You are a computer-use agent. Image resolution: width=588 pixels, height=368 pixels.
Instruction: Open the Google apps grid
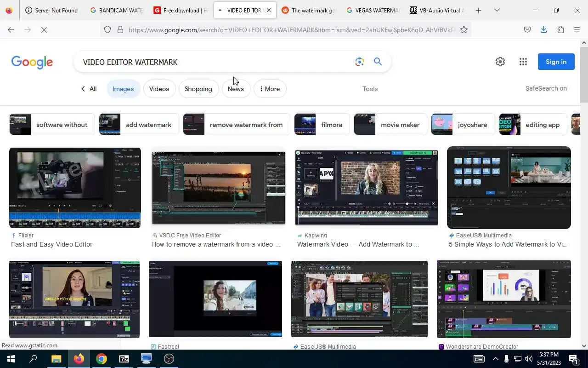(x=523, y=62)
